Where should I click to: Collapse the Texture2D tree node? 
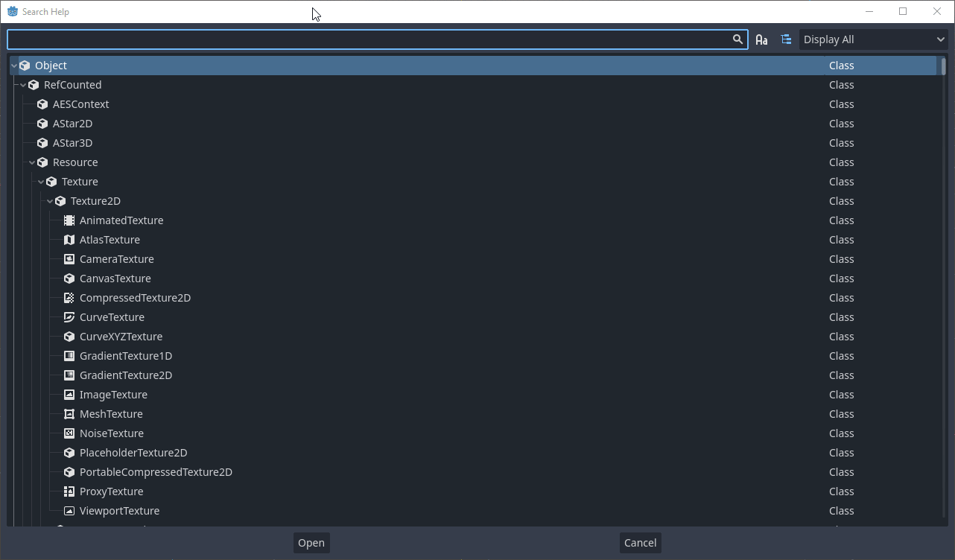(x=50, y=201)
